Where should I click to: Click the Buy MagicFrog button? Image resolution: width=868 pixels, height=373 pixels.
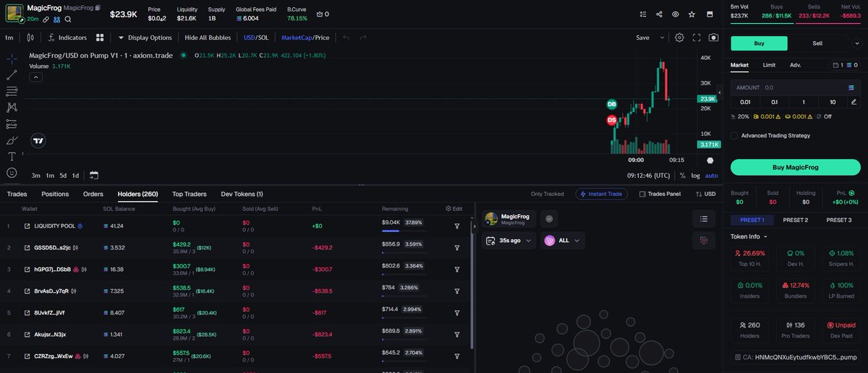(x=795, y=167)
